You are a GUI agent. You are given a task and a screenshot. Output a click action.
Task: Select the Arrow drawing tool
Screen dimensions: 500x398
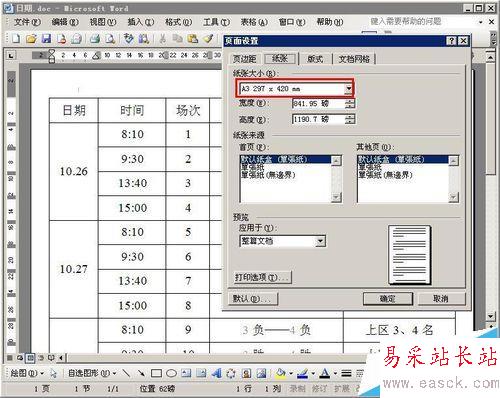tap(141, 373)
